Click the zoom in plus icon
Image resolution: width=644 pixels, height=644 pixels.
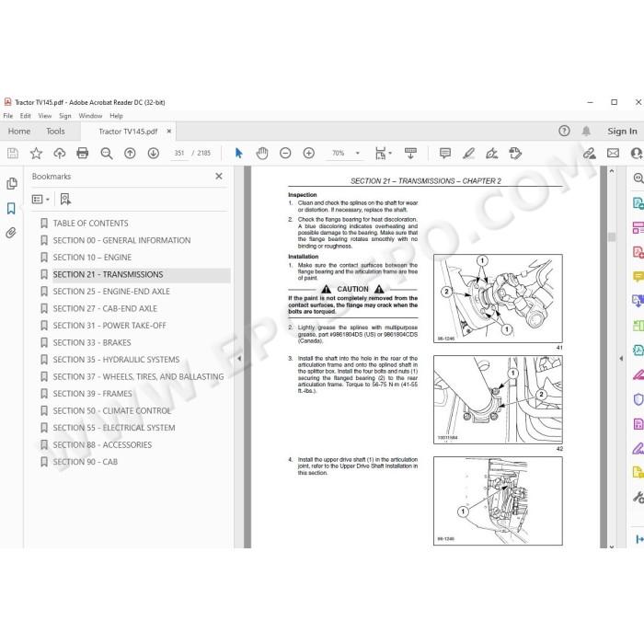point(309,154)
